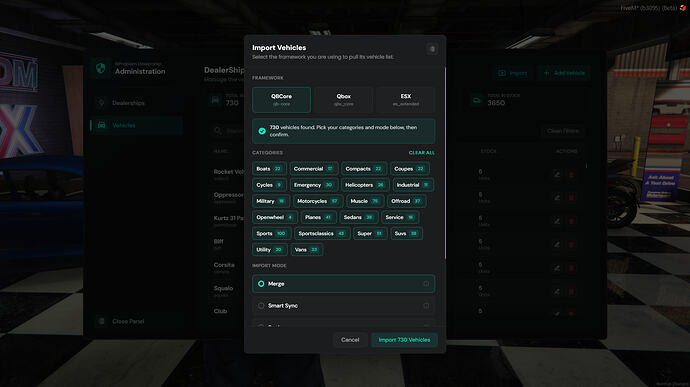The image size is (690, 387).
Task: Toggle the Emergency category chip
Action: pyautogui.click(x=313, y=185)
